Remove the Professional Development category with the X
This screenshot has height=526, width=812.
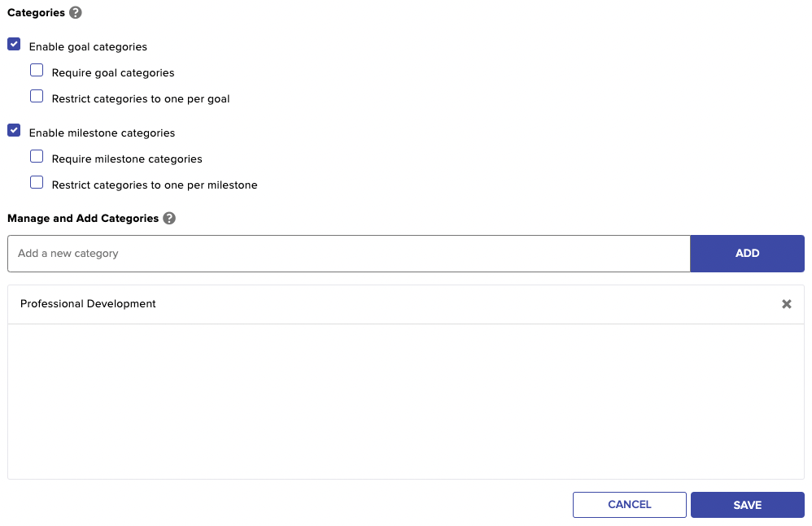(x=787, y=304)
